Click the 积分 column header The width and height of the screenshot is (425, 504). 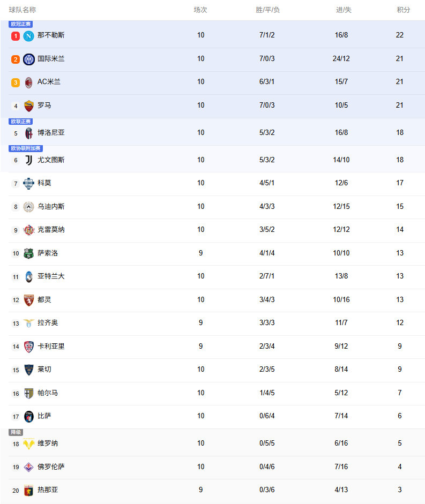point(404,10)
